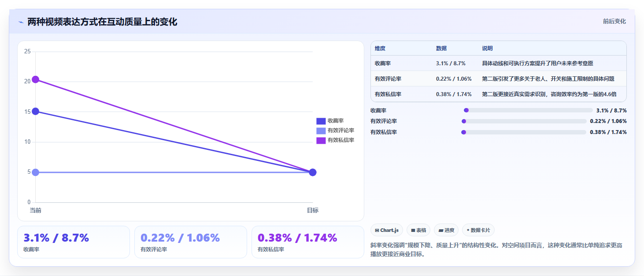
Task: Click the progress value 0.38% / 1.74%
Action: (x=608, y=132)
